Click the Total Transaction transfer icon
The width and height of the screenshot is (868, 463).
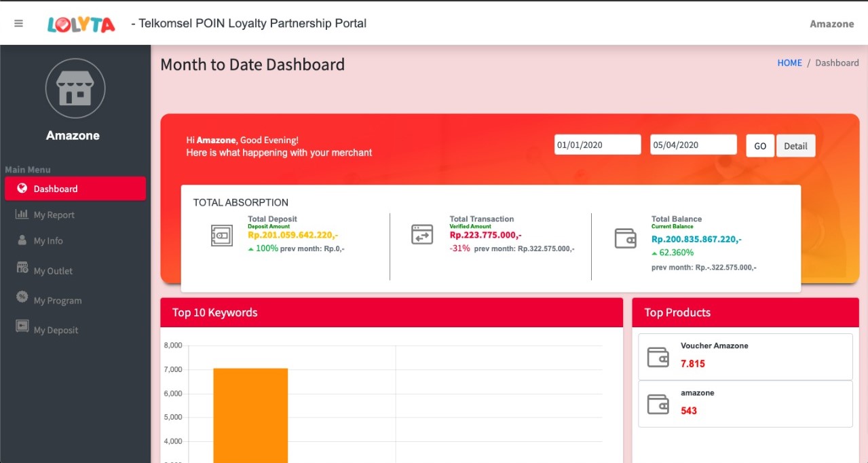pos(422,234)
